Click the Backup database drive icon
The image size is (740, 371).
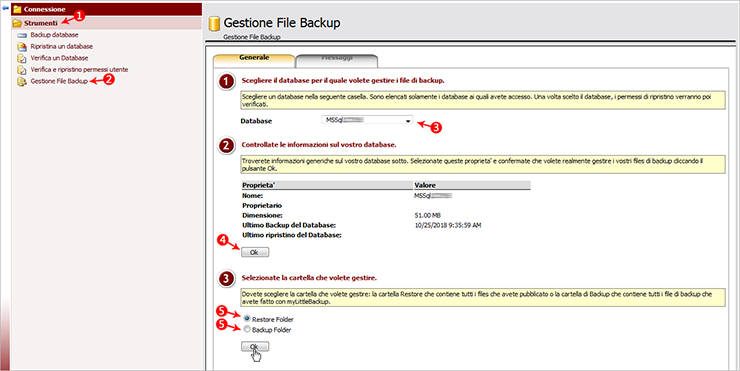pos(22,35)
